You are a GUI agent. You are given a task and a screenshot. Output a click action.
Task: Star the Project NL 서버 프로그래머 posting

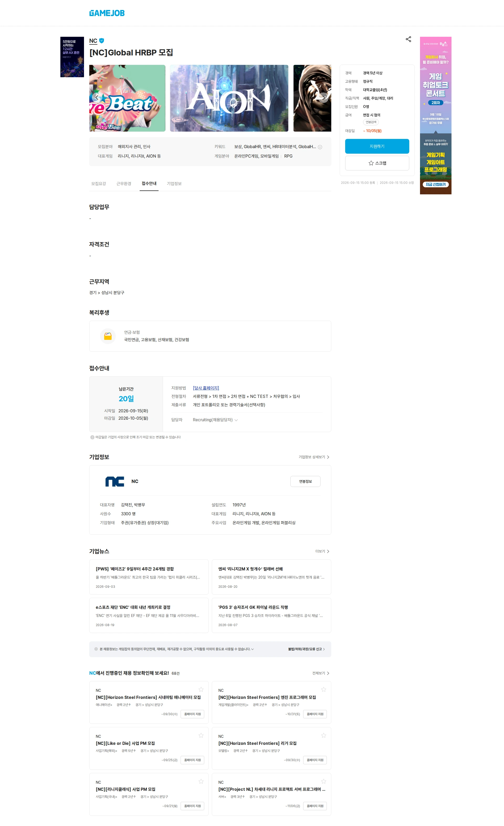point(324,781)
